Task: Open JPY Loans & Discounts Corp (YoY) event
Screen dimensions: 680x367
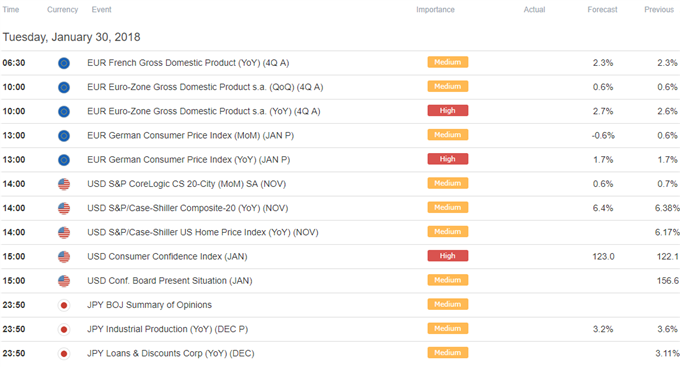Action: click(x=171, y=354)
